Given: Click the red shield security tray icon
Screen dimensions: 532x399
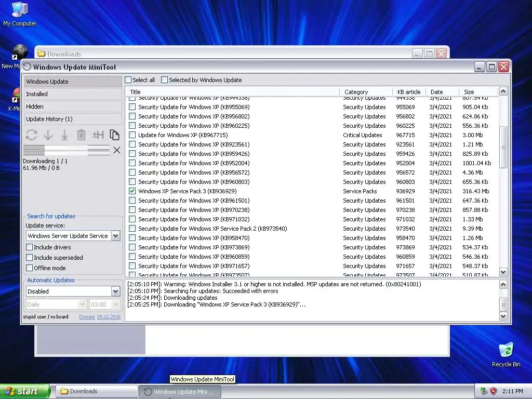Looking at the screenshot, I should click(494, 391).
